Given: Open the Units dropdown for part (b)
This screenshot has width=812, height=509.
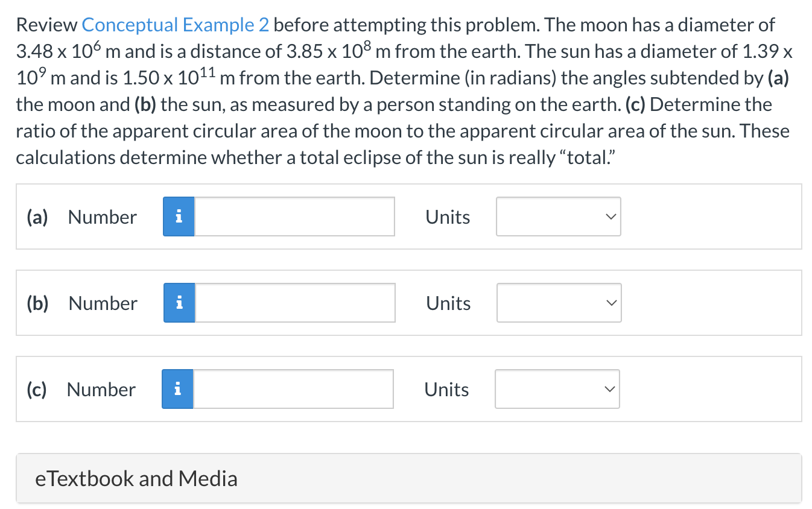Looking at the screenshot, I should 559,303.
